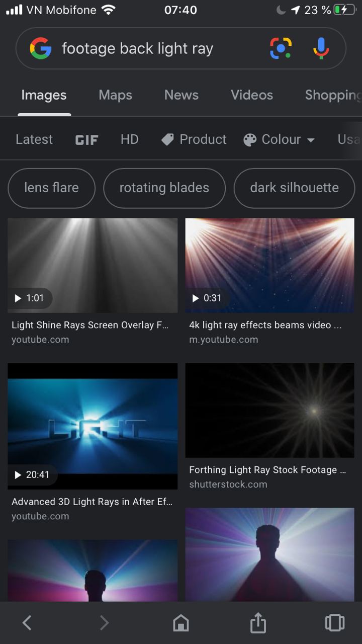Switch to the Images tab

coord(44,95)
